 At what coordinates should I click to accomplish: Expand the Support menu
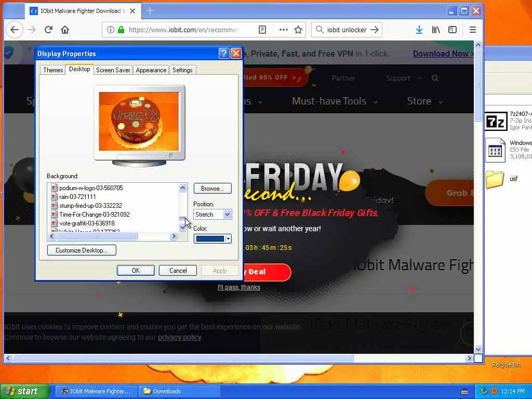[404, 78]
